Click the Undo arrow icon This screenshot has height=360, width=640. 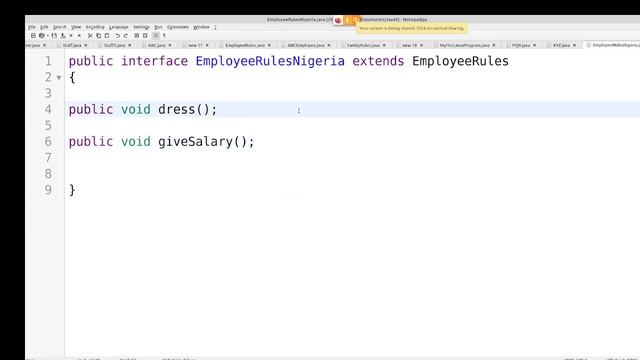click(x=118, y=36)
